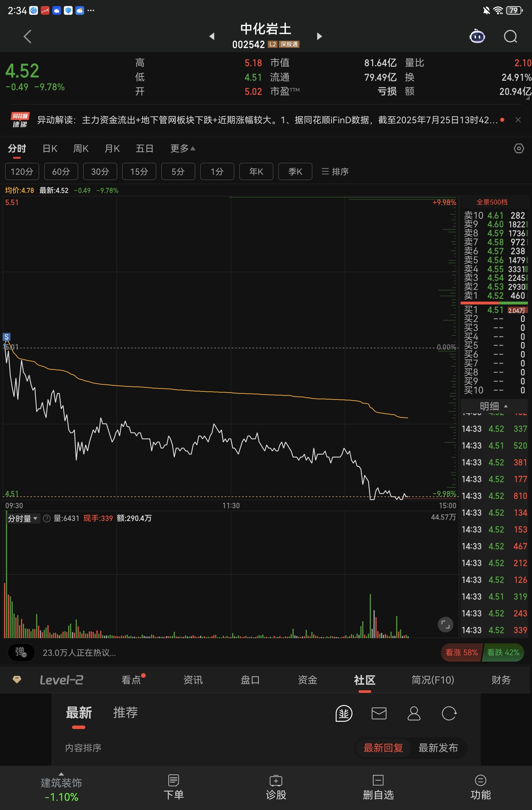The height and width of the screenshot is (810, 532).
Task: Refresh the community feed icon
Action: pyautogui.click(x=449, y=713)
